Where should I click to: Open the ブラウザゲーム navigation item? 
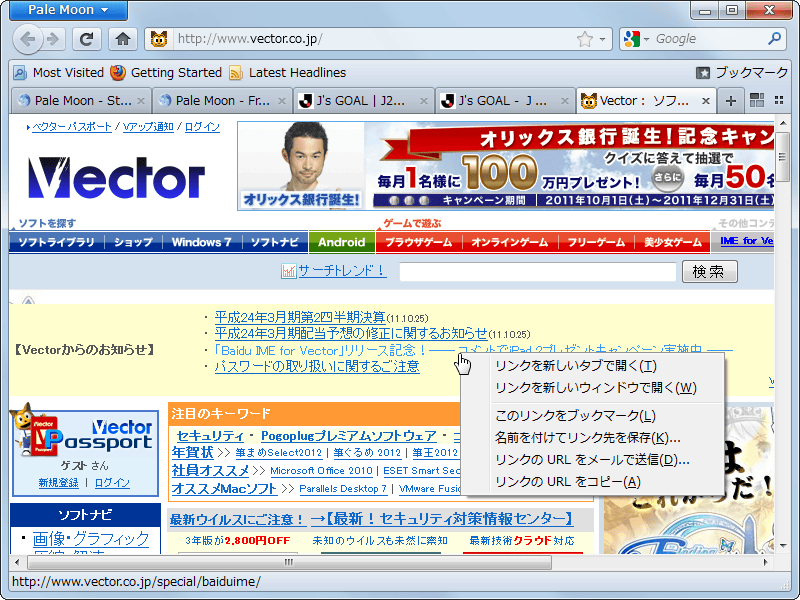tap(419, 242)
